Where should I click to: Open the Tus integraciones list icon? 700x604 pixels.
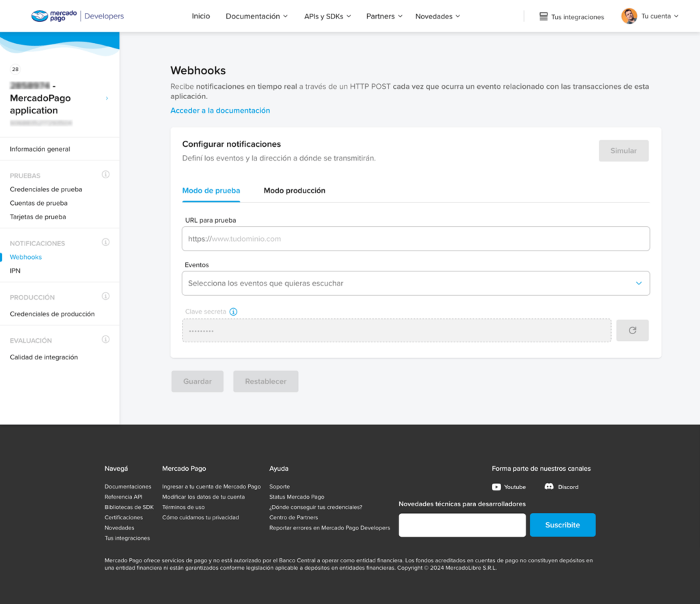pos(543,16)
